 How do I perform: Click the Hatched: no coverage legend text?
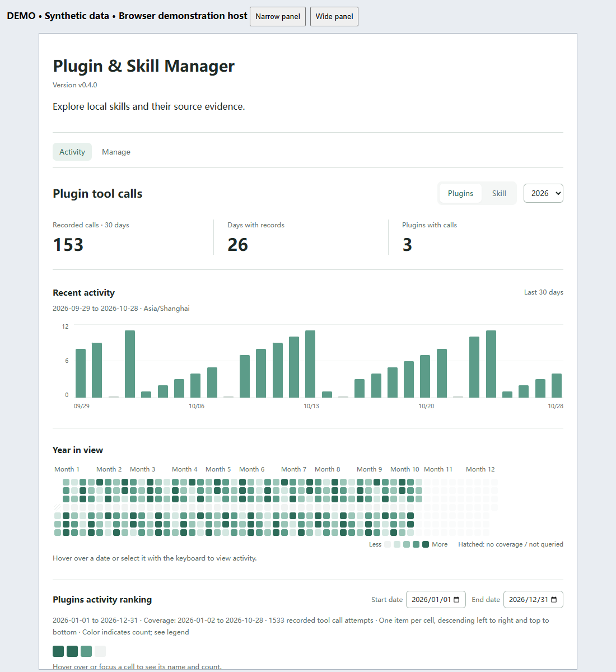(511, 544)
